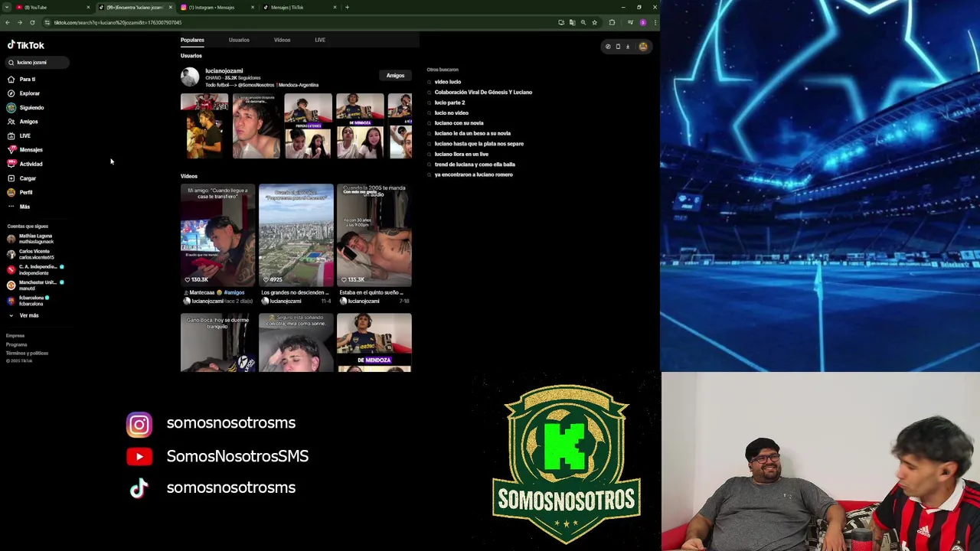Reload the TikTok page

point(32,22)
